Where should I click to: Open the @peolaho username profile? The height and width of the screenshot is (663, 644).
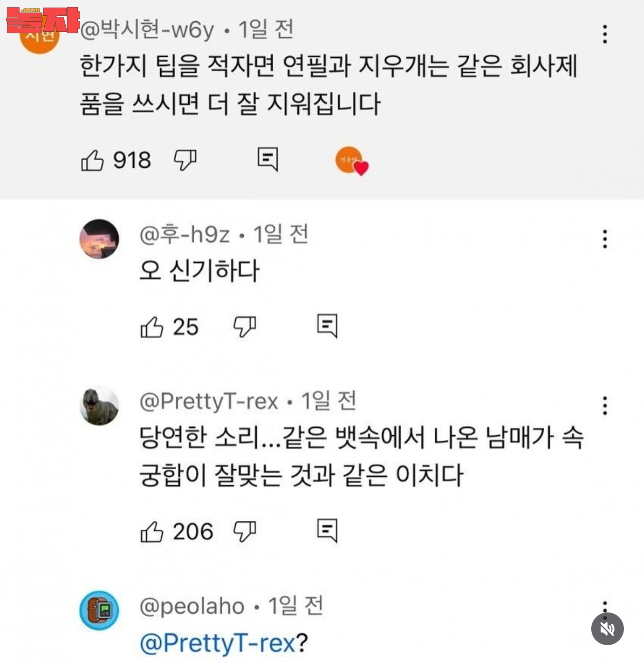pos(192,607)
